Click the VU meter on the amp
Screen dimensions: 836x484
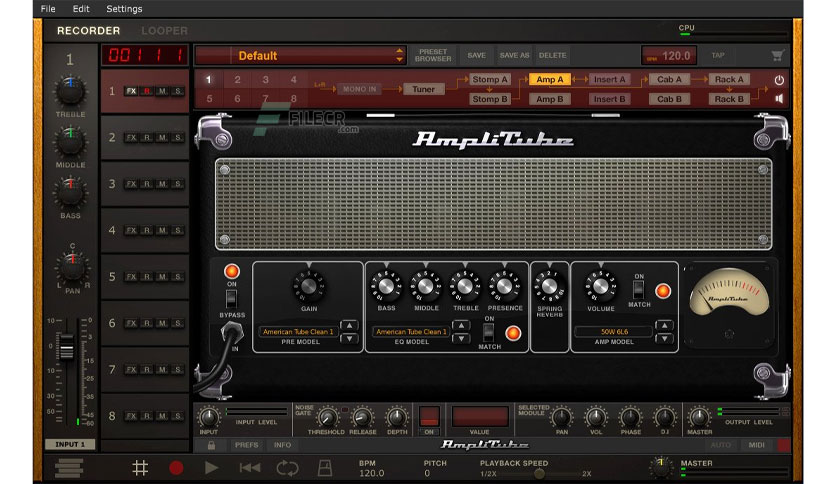(x=728, y=293)
